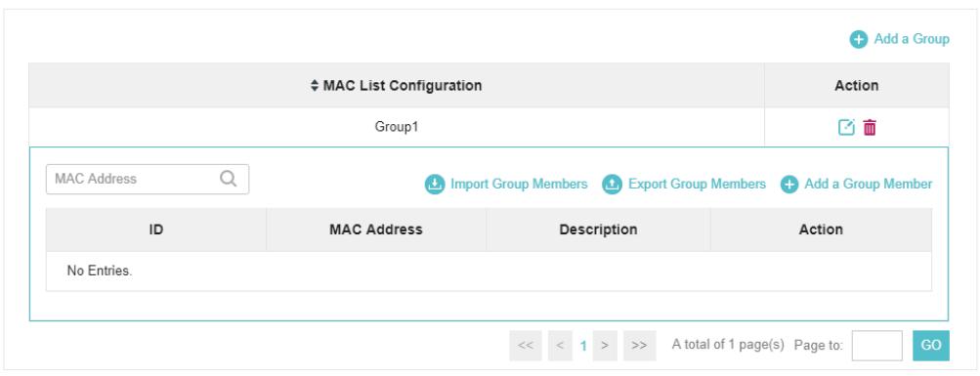Image resolution: width=980 pixels, height=376 pixels.
Task: Click Add a Group Member link
Action: (x=868, y=185)
